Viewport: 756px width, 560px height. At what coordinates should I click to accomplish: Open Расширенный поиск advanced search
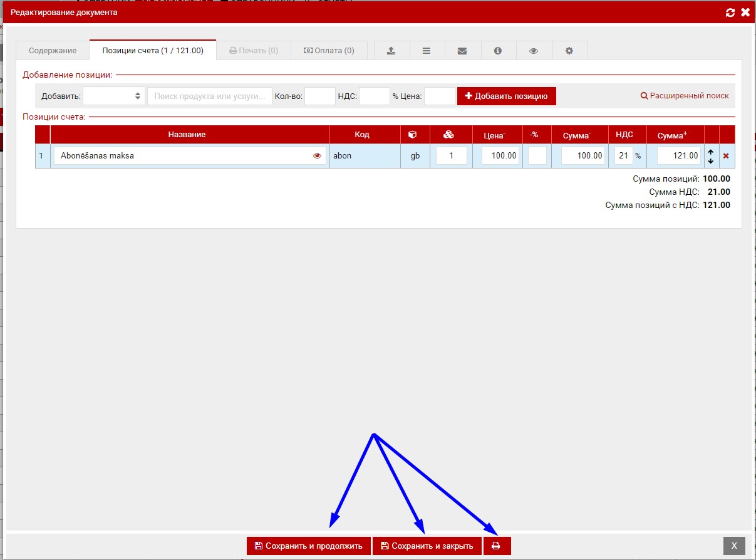pyautogui.click(x=685, y=96)
